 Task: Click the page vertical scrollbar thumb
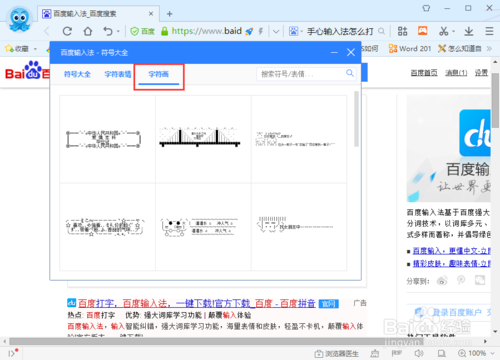pyautogui.click(x=495, y=100)
